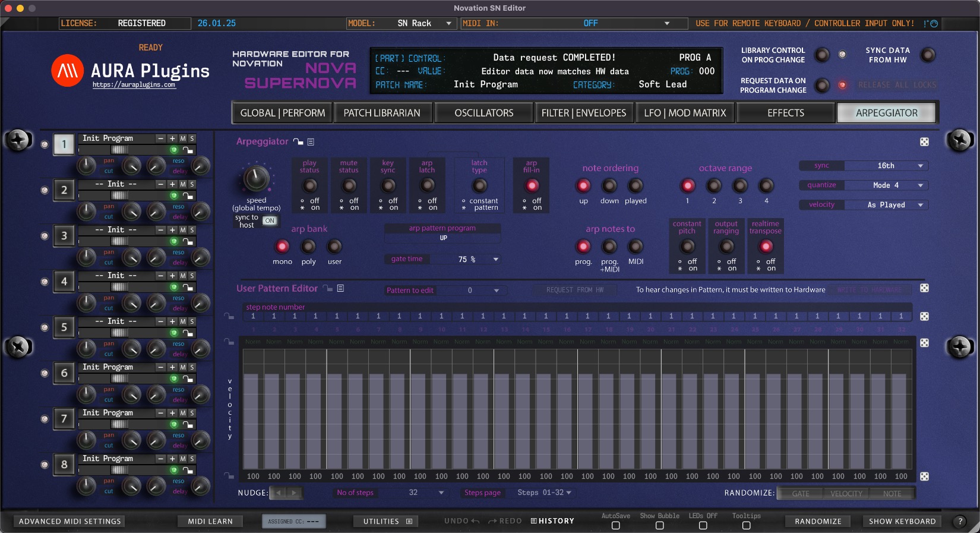This screenshot has height=533, width=980.
Task: Switch to the OSCILLATORS tab
Action: tap(483, 113)
